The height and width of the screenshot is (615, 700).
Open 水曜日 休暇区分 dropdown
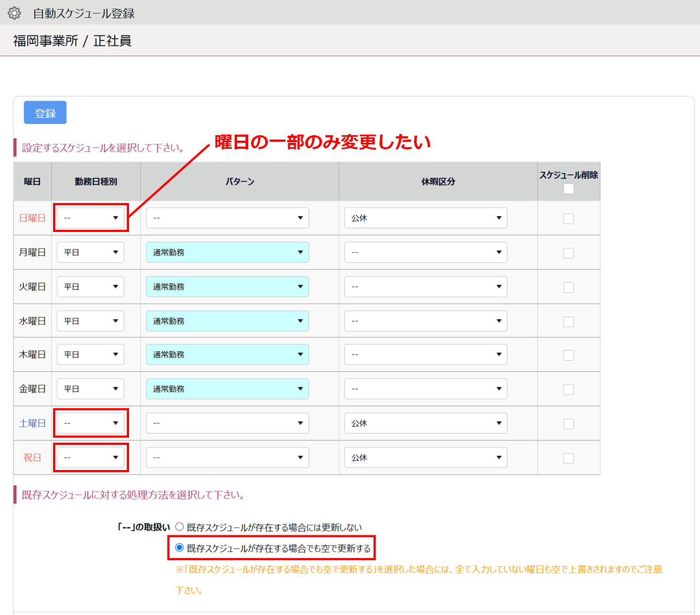coord(426,321)
